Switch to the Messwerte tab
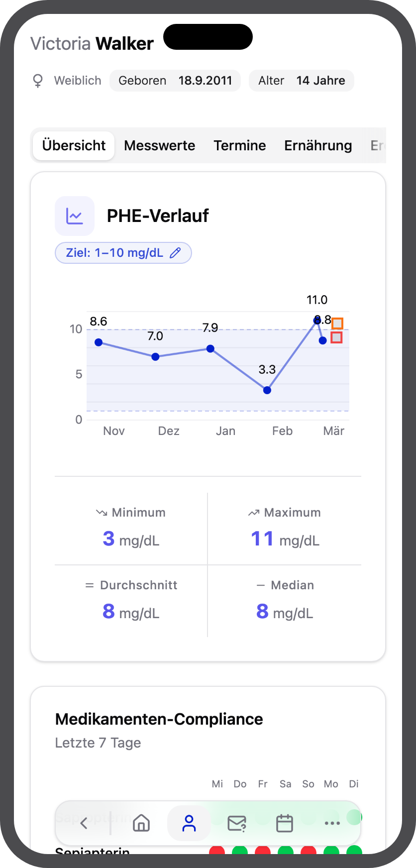This screenshot has width=416, height=868. tap(159, 145)
